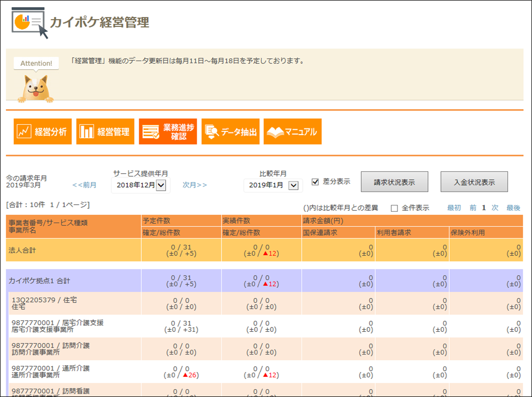Open 業務進捗確認 via its checklist icon
532x397 pixels.
(x=151, y=131)
